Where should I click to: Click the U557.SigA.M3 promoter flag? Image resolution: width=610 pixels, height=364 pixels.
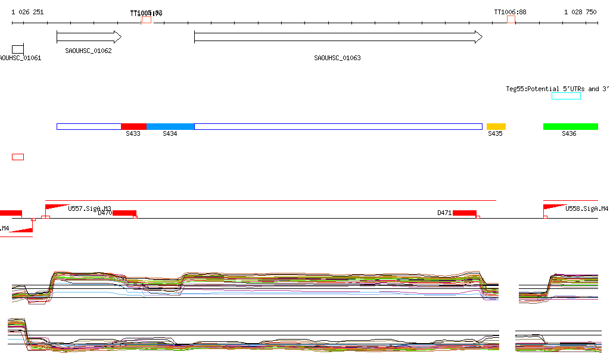[57, 208]
